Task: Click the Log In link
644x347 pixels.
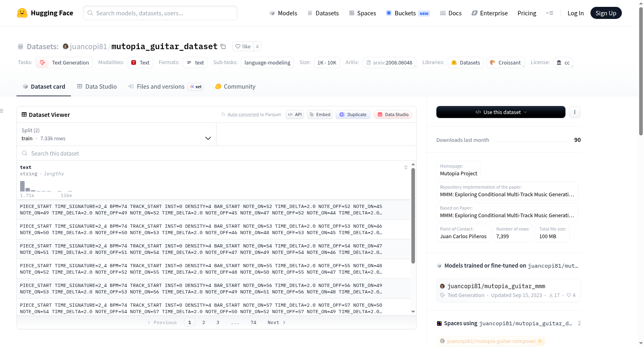Action: pos(576,13)
